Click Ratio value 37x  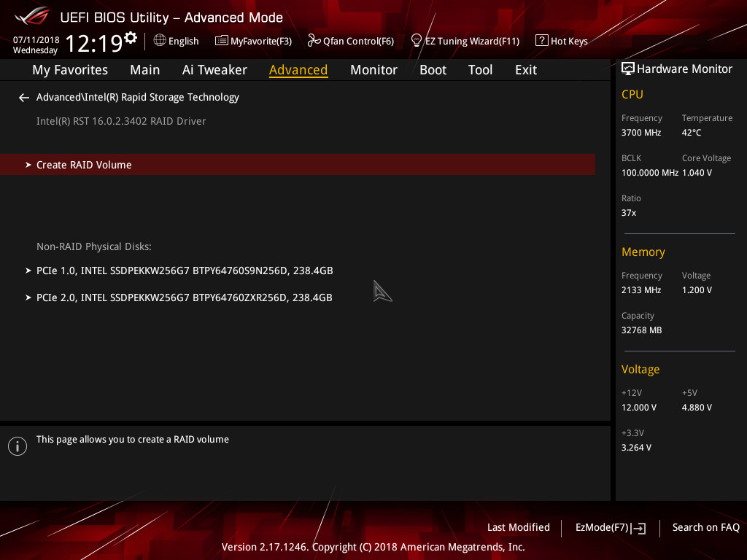click(x=629, y=213)
